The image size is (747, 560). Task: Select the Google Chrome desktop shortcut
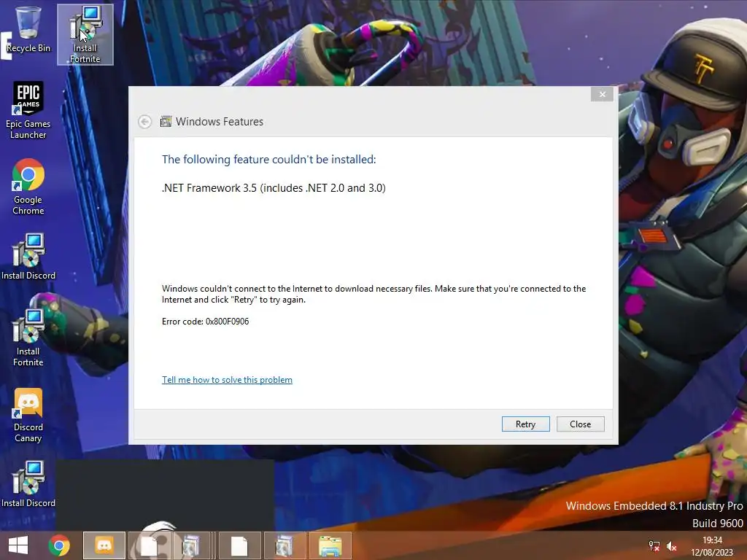click(28, 187)
